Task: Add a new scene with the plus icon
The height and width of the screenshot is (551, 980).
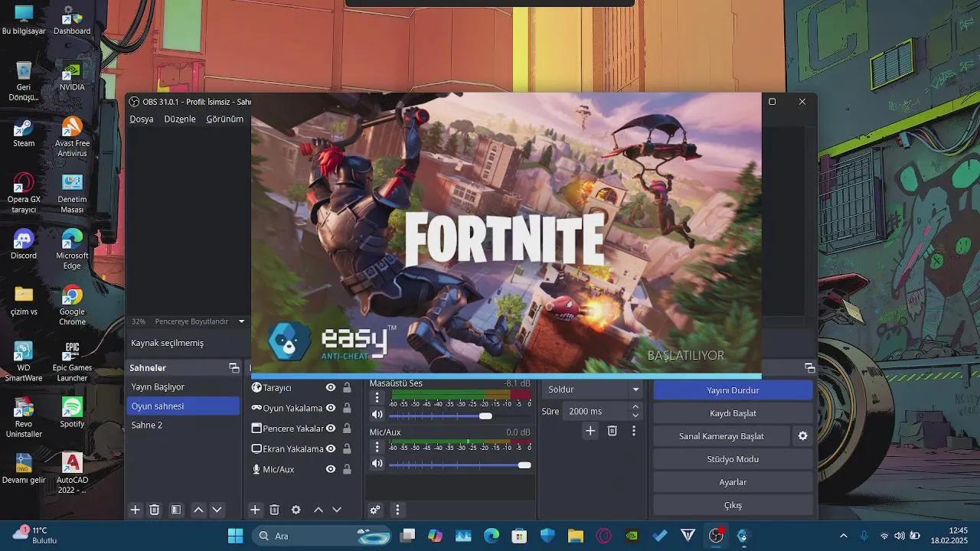Action: click(x=136, y=509)
